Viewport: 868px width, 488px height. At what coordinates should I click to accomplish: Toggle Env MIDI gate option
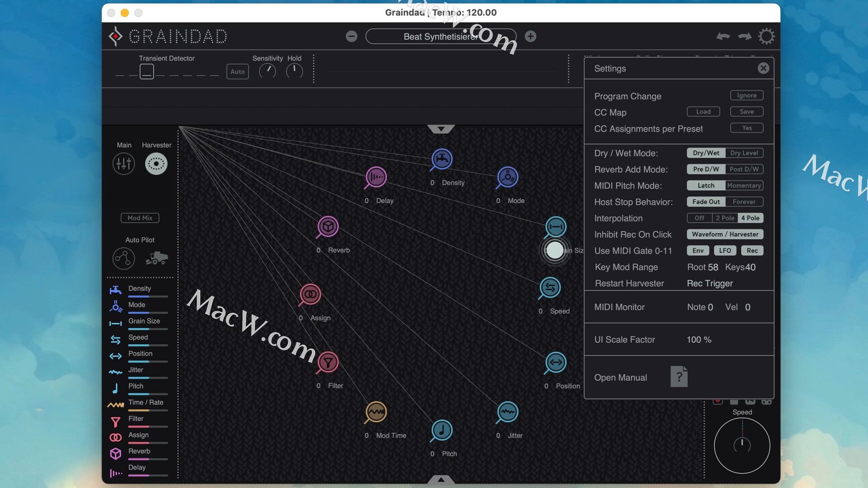pyautogui.click(x=698, y=251)
